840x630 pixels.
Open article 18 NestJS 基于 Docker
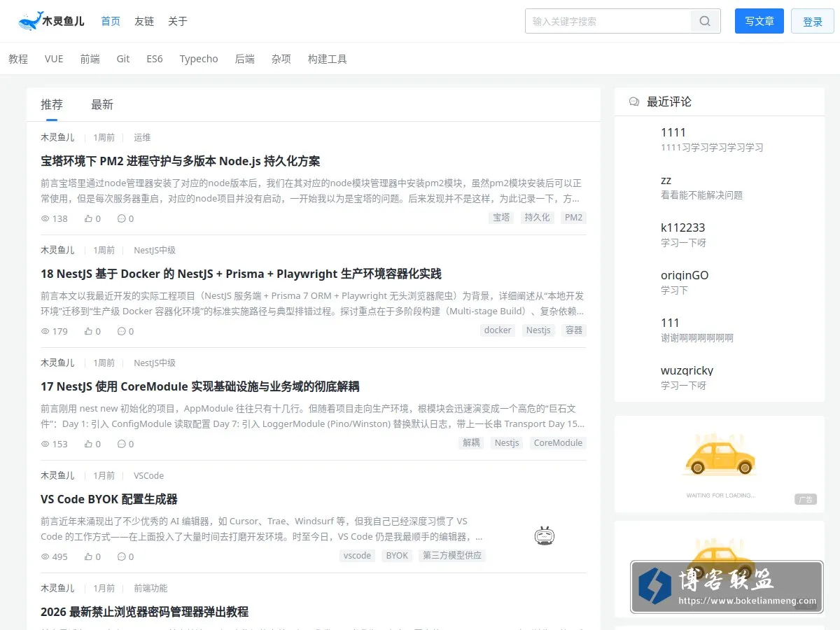[241, 274]
